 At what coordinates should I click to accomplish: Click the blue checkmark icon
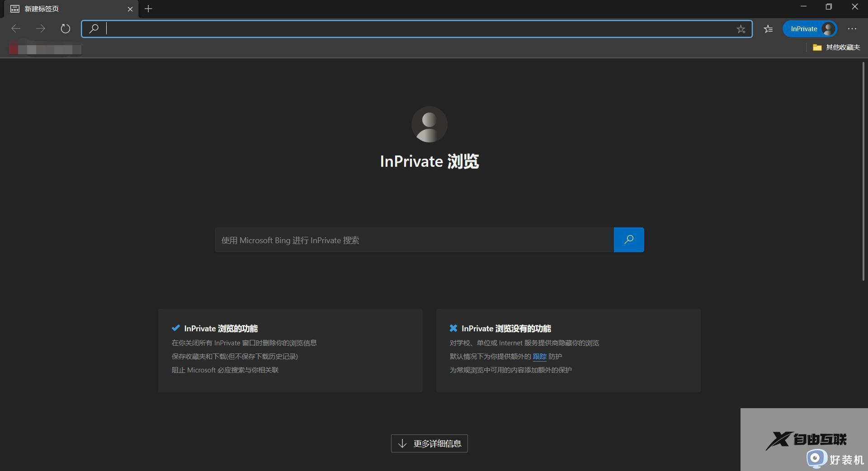[176, 328]
